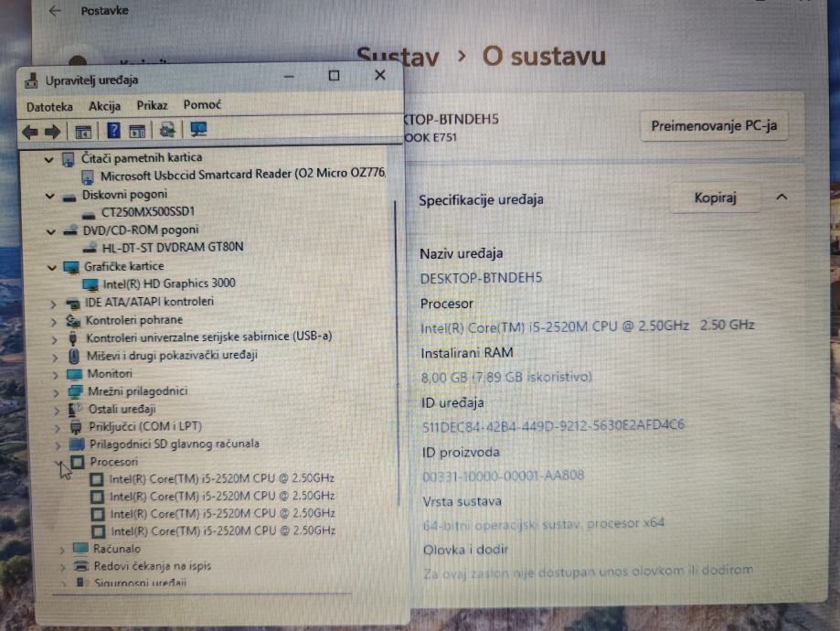
Task: Click the Grafičke kartice display icon
Action: (x=71, y=267)
